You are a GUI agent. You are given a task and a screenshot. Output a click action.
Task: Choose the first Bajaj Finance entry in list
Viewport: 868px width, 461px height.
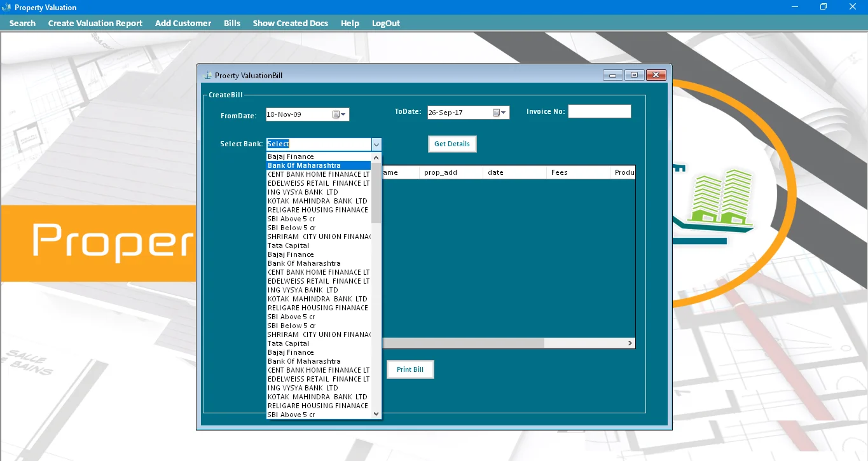pyautogui.click(x=319, y=156)
